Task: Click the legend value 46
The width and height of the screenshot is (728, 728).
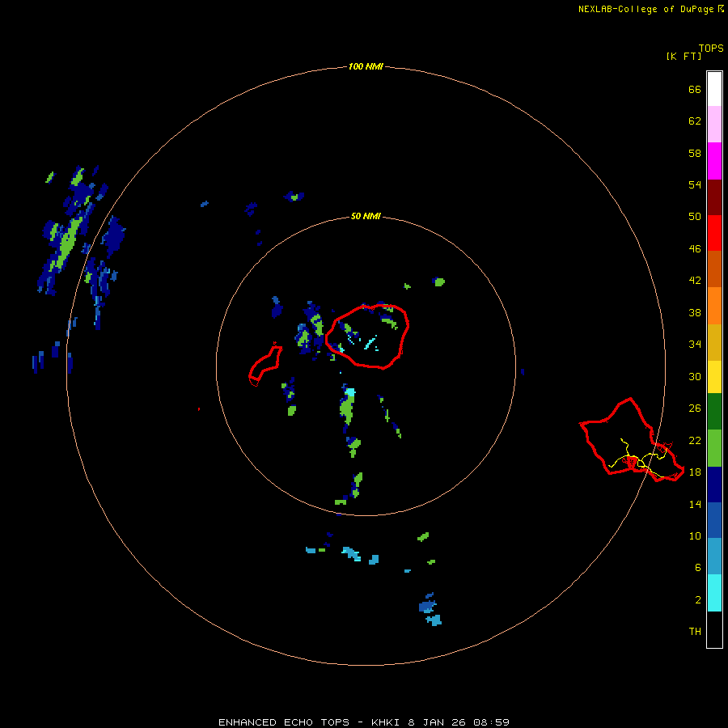Action: (x=695, y=248)
